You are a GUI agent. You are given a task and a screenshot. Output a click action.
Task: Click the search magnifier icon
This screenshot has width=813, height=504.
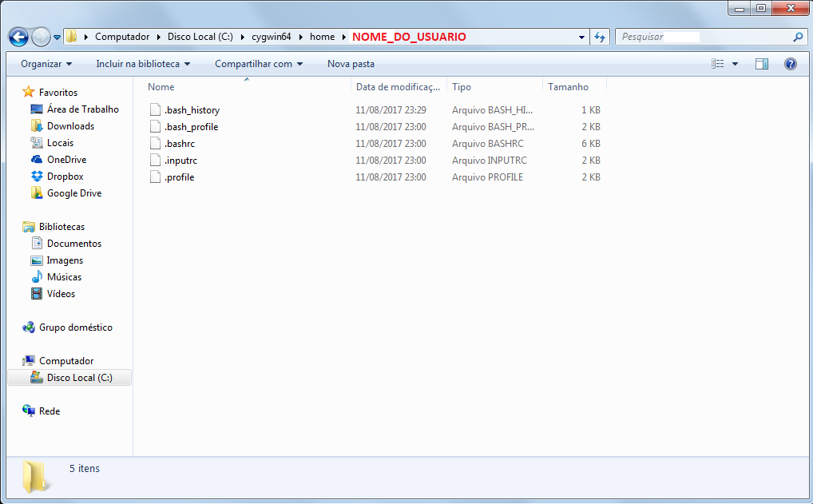(x=797, y=37)
